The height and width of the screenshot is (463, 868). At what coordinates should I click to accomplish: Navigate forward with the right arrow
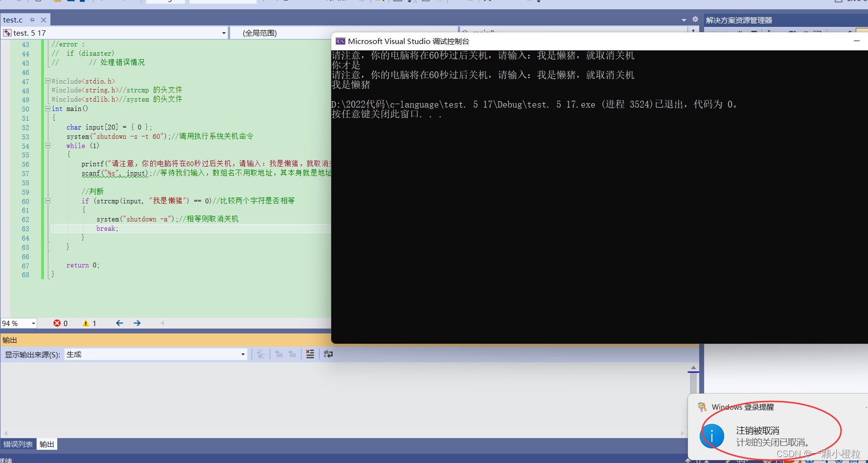tap(137, 323)
